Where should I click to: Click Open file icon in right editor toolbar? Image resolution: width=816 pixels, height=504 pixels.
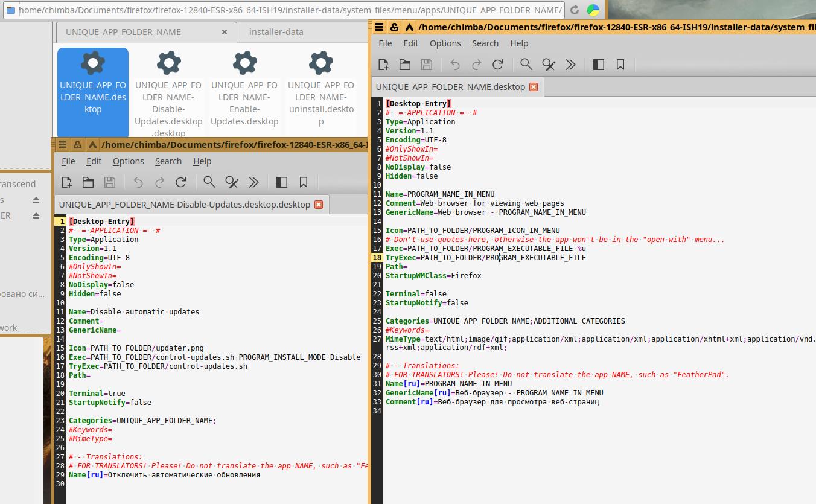[405, 65]
